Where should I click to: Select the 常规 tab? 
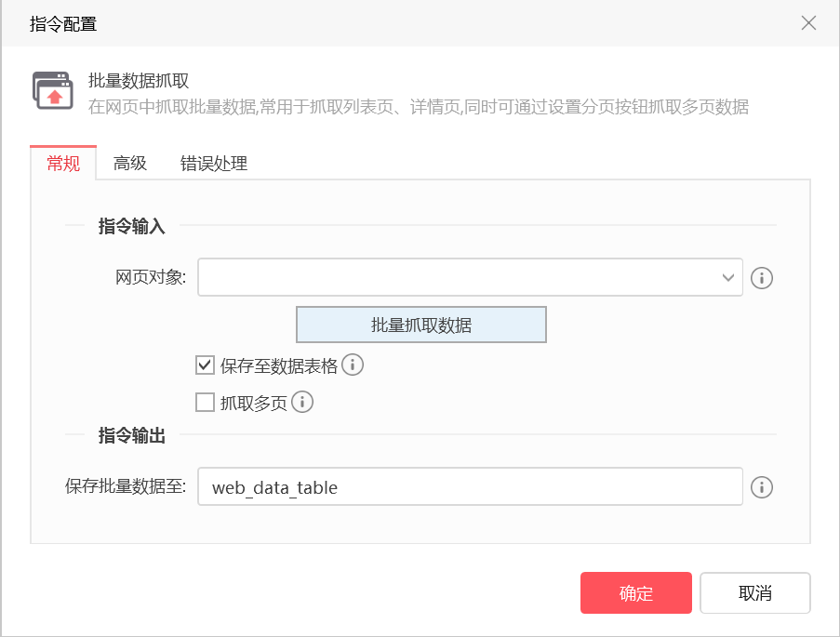63,164
